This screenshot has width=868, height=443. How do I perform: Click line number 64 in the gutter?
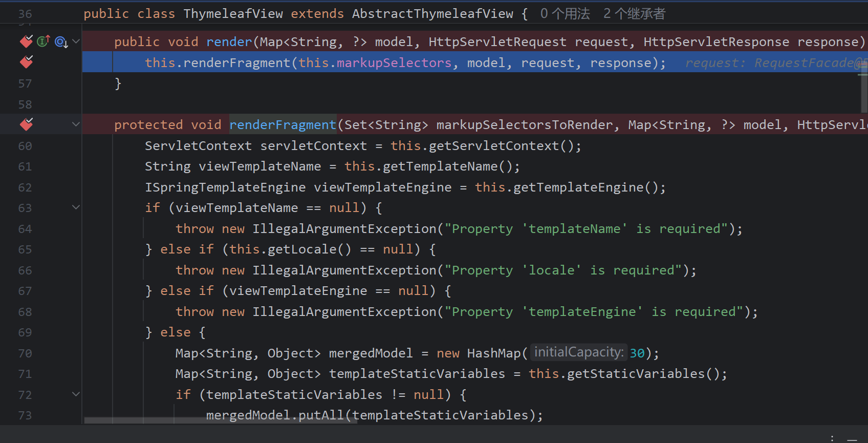[25, 229]
